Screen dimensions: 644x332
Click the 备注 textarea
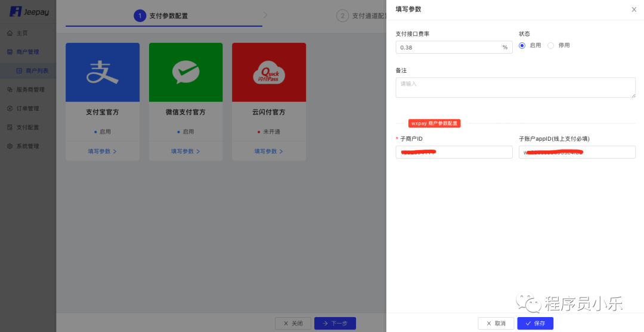515,88
